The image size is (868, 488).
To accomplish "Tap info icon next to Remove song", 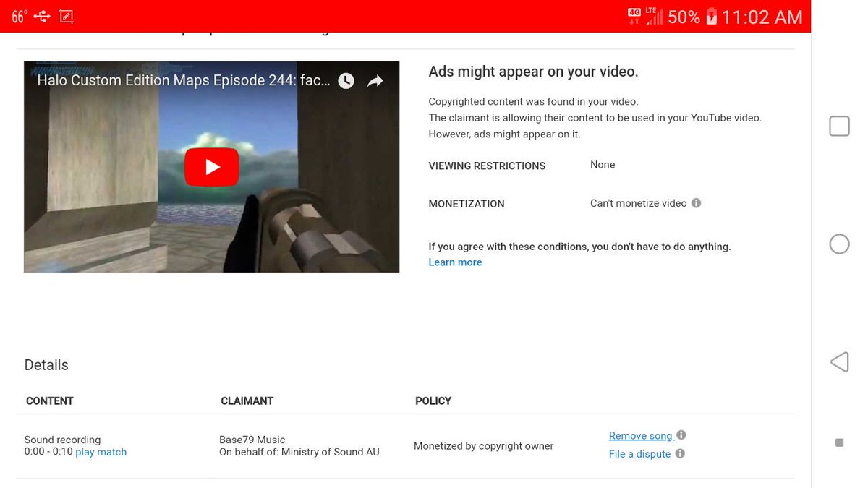I will tap(681, 435).
